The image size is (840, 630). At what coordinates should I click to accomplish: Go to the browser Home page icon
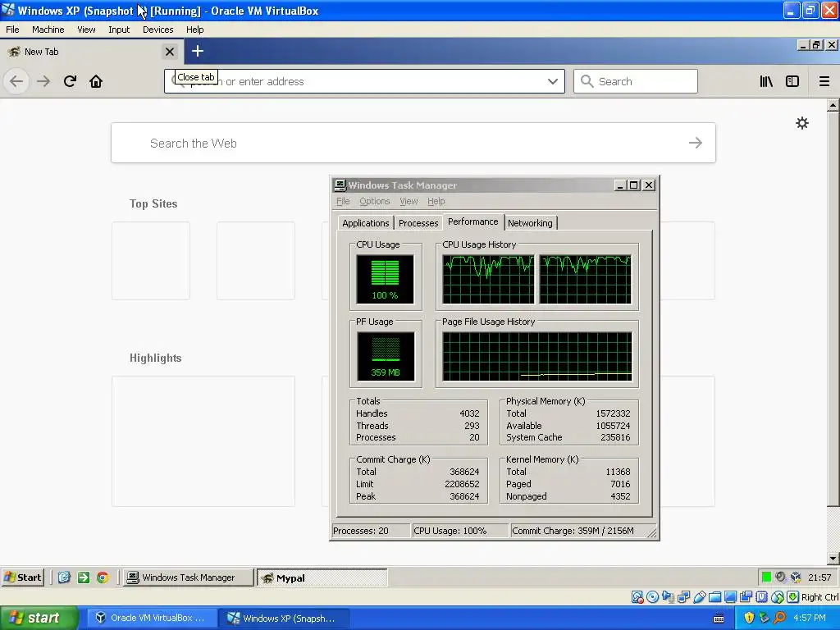pyautogui.click(x=96, y=81)
